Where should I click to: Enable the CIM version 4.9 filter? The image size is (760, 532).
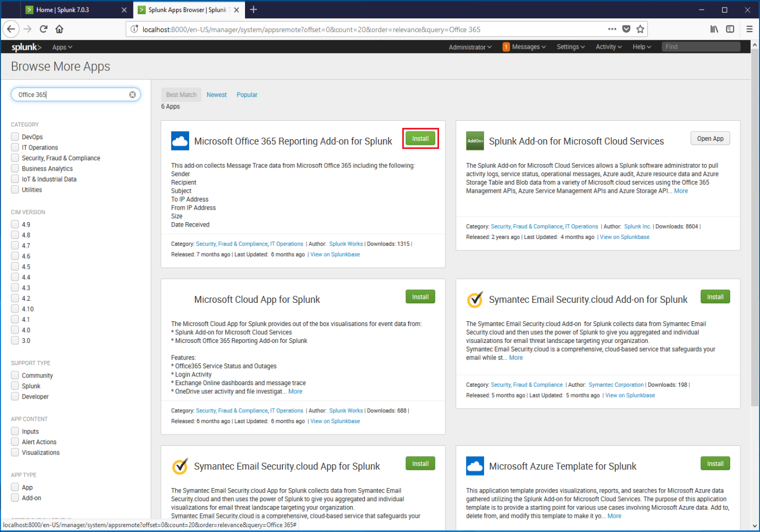click(15, 224)
